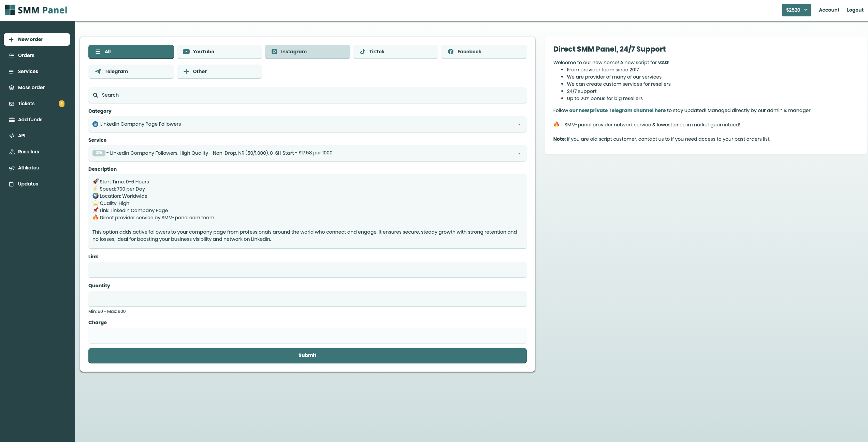Open Updates page from sidebar
Viewport: 868px width, 442px height.
[37, 184]
